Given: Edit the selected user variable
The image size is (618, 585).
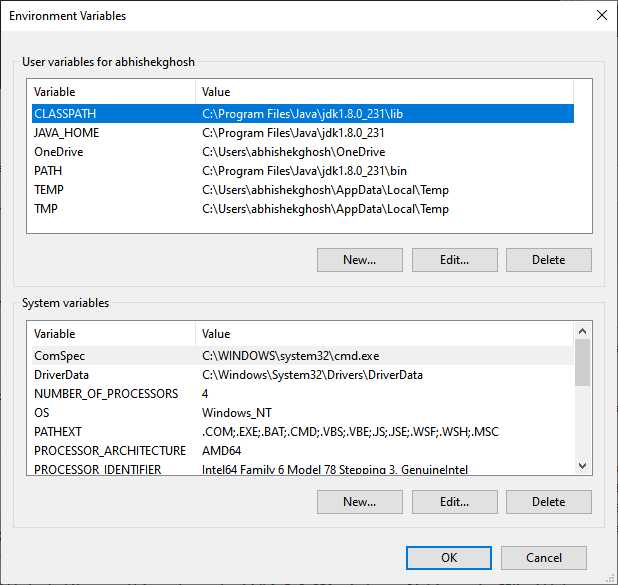Looking at the screenshot, I should pyautogui.click(x=454, y=260).
